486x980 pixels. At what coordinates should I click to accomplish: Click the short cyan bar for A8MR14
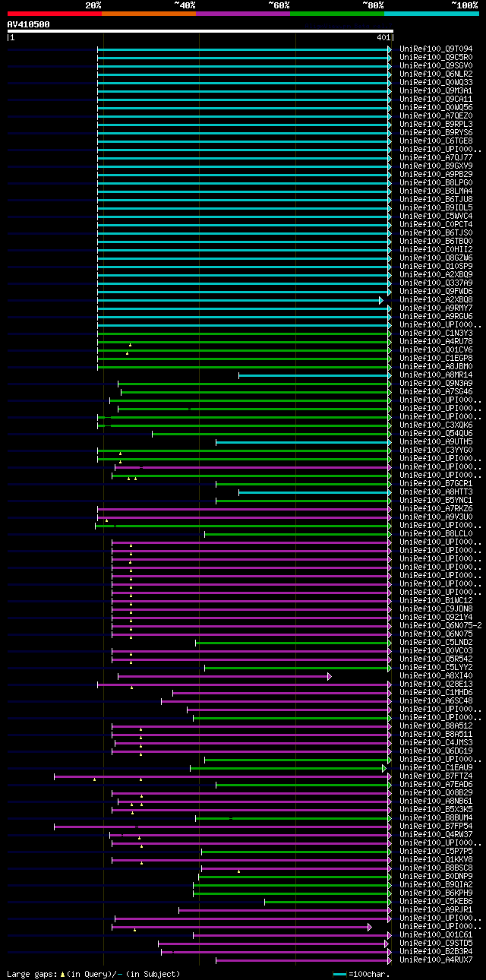coord(315,375)
